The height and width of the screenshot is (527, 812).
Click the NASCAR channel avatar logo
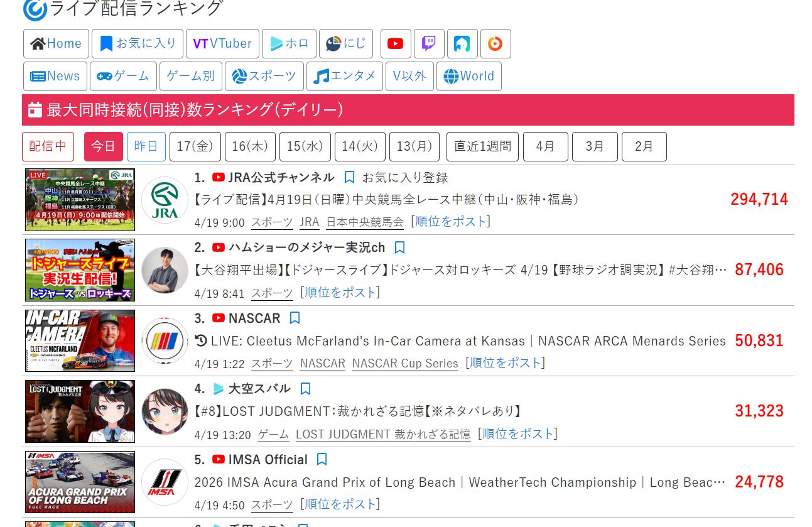pyautogui.click(x=165, y=341)
